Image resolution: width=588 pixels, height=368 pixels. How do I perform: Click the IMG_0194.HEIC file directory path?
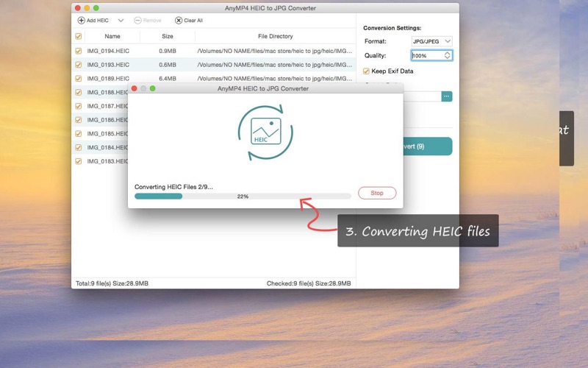click(274, 51)
